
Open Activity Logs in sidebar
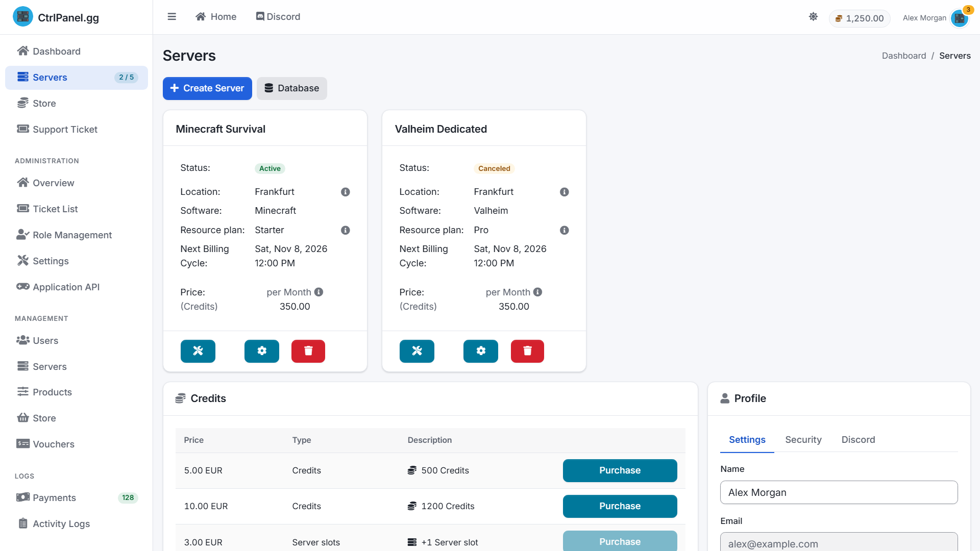(x=77, y=523)
